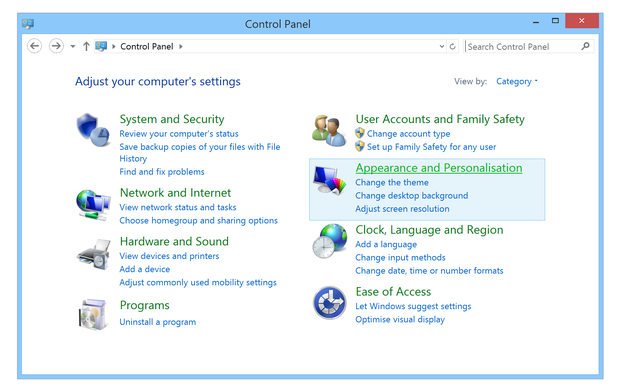Viewport: 625px width, 389px height.
Task: Expand address bar history dropdown
Action: coord(442,46)
